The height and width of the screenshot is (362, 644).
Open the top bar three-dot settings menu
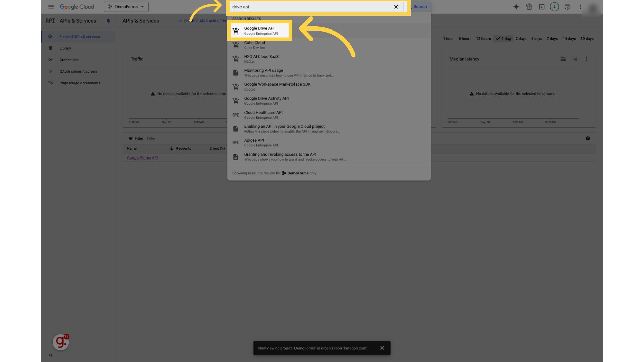click(x=580, y=7)
